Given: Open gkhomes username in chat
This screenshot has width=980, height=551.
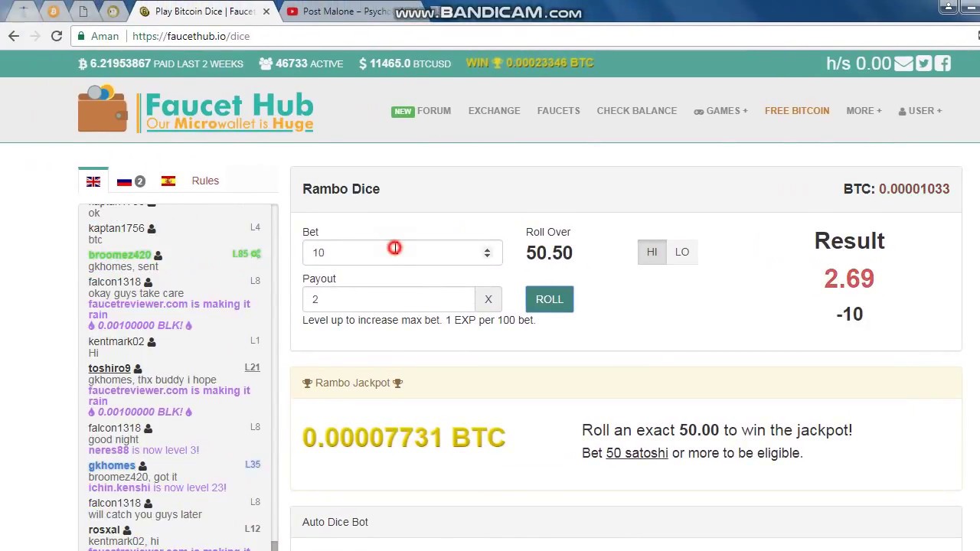Looking at the screenshot, I should tap(112, 465).
